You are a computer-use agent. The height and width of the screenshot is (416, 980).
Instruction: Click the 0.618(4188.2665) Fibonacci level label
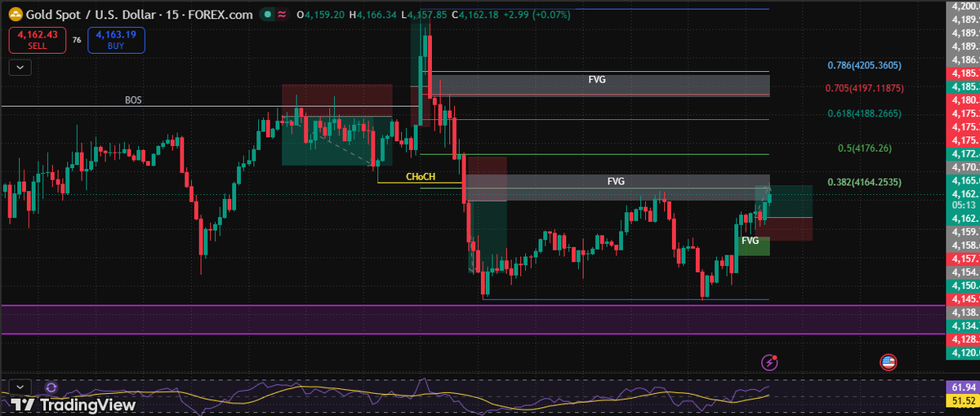pyautogui.click(x=864, y=113)
